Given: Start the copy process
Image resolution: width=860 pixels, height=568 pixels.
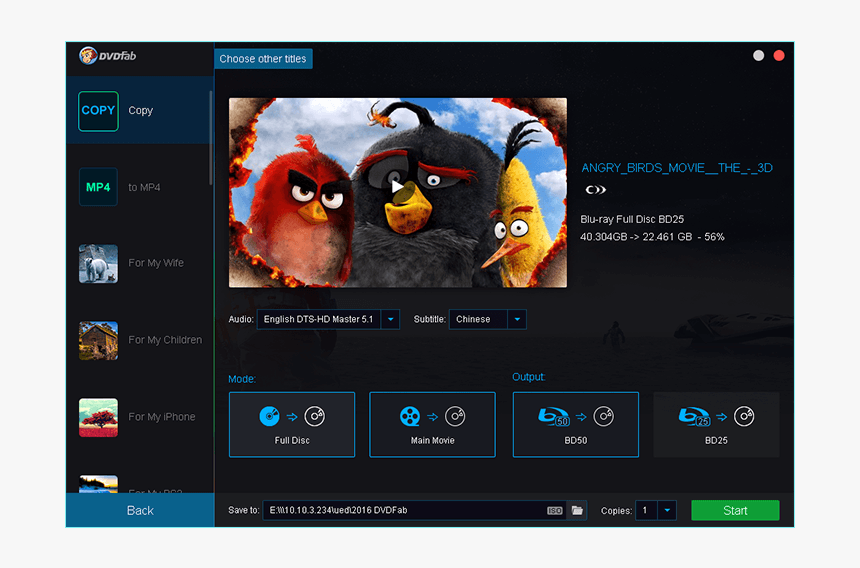Looking at the screenshot, I should [735, 510].
